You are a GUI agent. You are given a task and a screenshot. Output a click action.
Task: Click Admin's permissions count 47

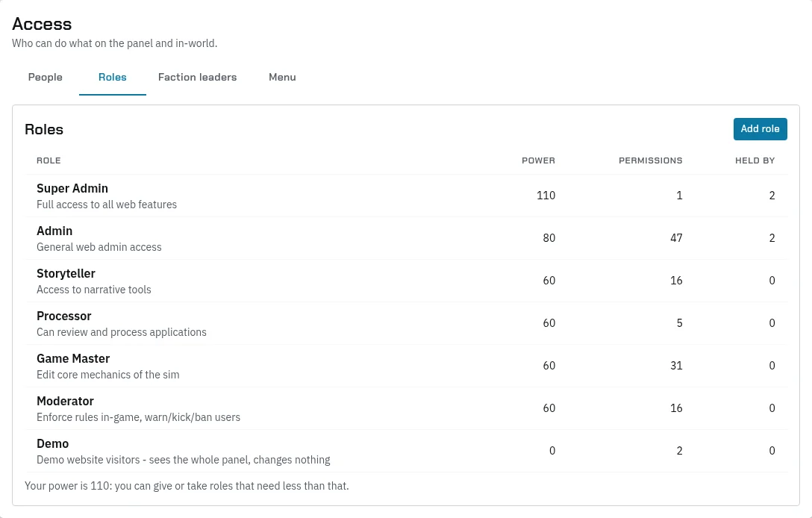coord(676,238)
